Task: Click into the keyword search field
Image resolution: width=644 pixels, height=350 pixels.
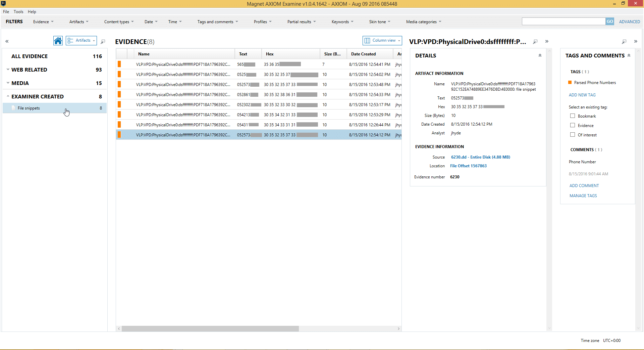Action: pyautogui.click(x=563, y=21)
